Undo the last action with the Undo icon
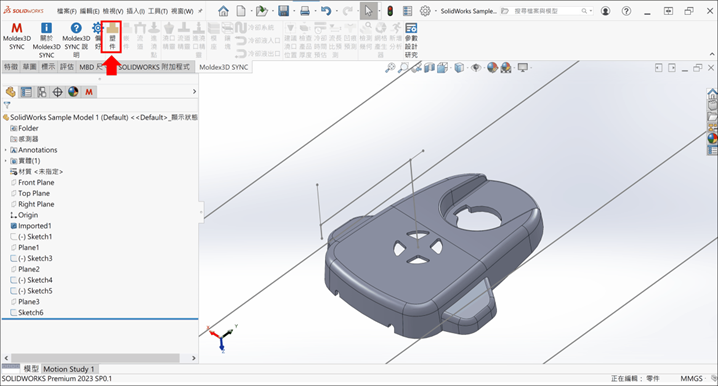The image size is (718, 386). click(326, 11)
